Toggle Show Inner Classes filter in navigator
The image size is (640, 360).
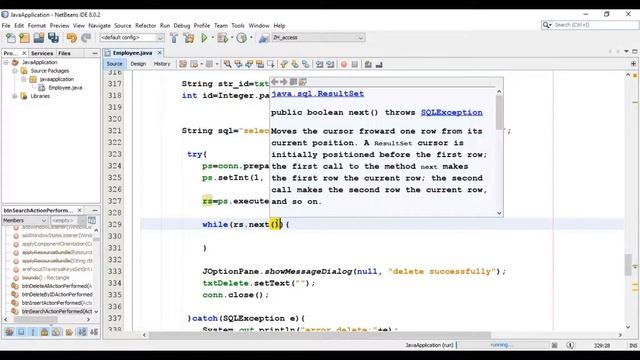click(56, 332)
